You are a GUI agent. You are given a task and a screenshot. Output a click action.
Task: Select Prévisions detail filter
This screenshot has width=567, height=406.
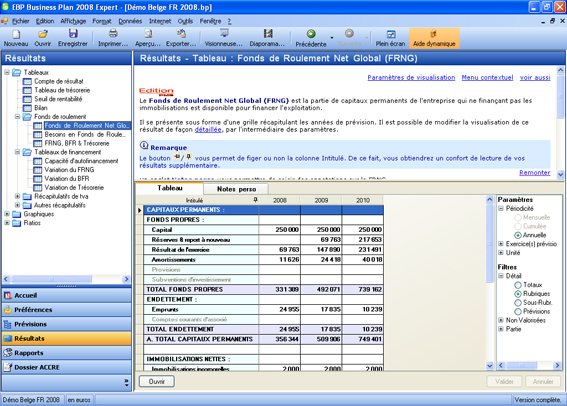tap(518, 312)
